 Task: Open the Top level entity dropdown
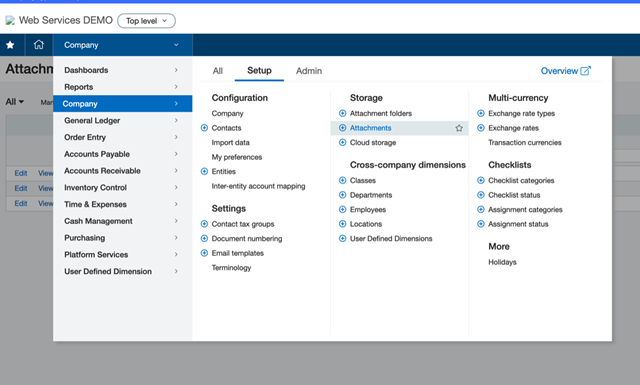click(x=147, y=21)
